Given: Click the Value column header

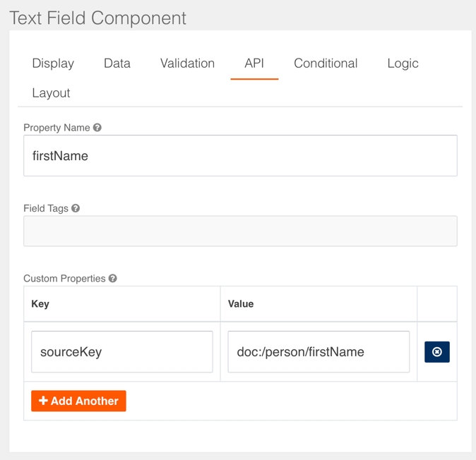Looking at the screenshot, I should (x=241, y=304).
